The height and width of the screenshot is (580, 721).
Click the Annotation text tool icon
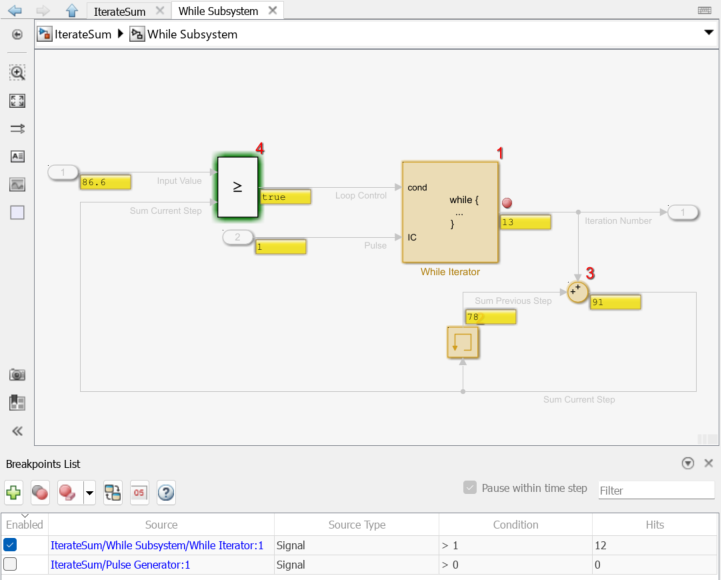click(17, 157)
